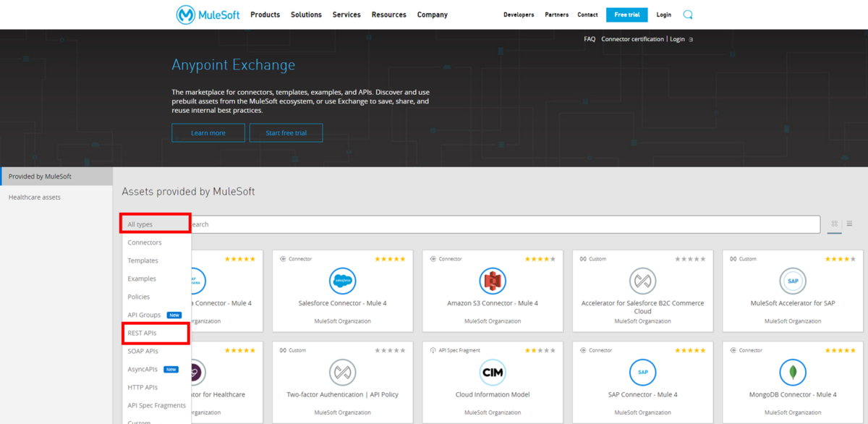Open the Contact page link

588,14
